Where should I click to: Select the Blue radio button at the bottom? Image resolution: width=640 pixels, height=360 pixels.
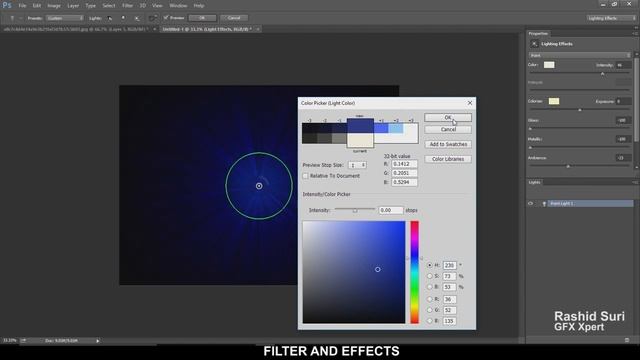click(429, 321)
